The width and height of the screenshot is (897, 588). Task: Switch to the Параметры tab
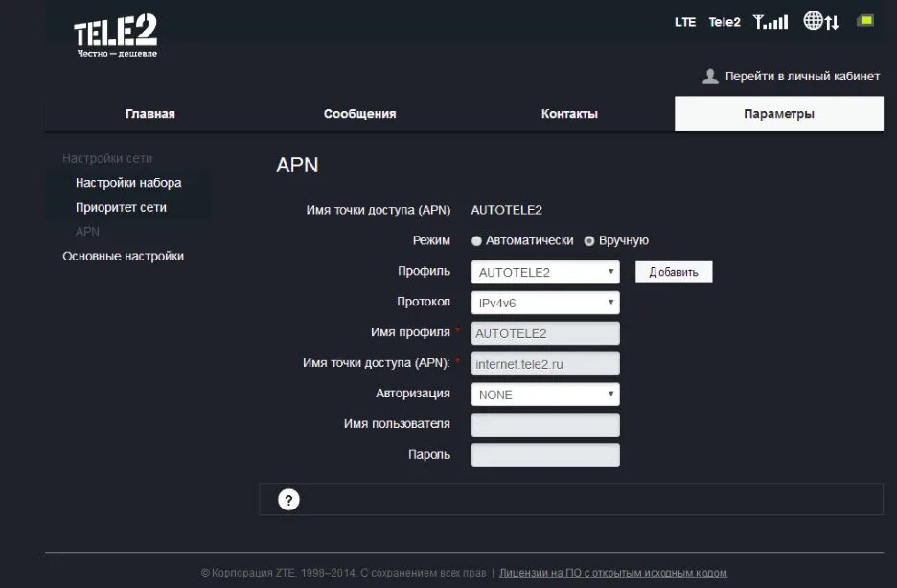coord(778,114)
